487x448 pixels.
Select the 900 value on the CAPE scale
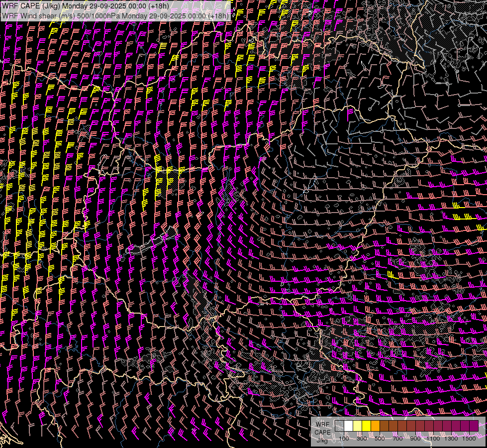415,439
